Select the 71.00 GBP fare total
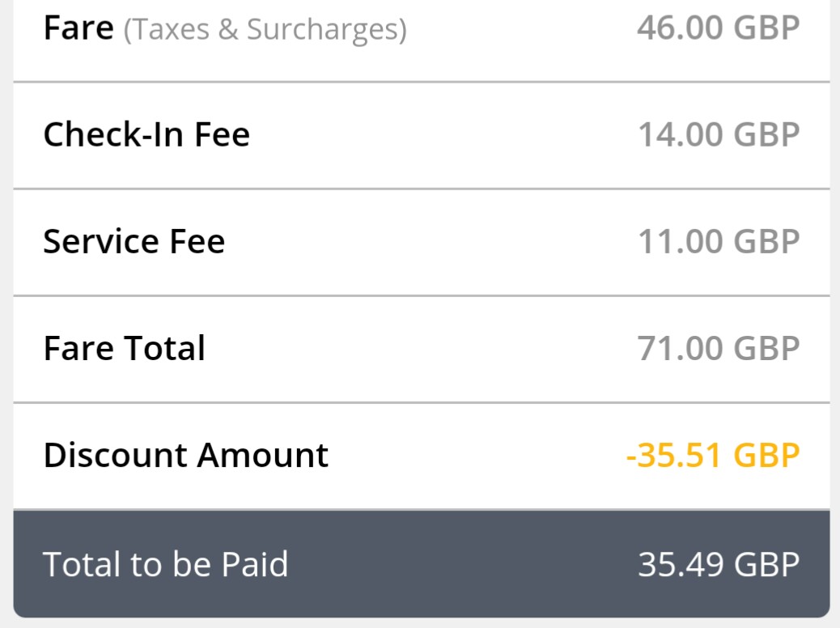The image size is (840, 628). pyautogui.click(x=719, y=349)
